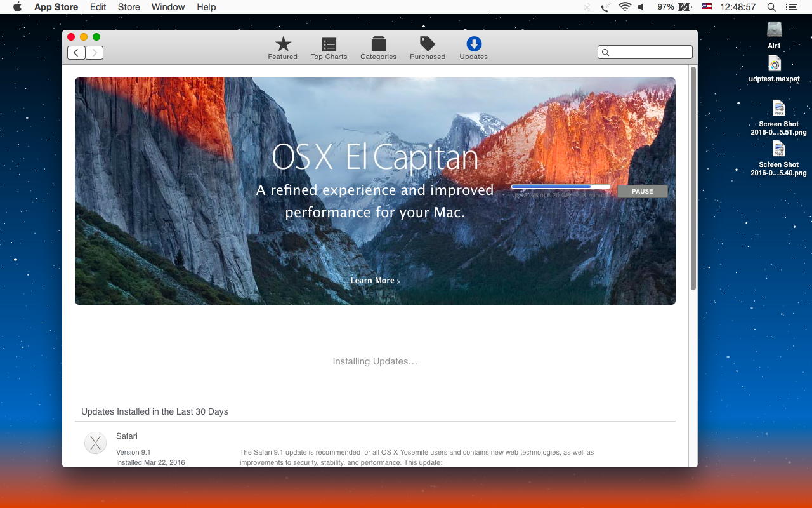
Task: Open the Wi-Fi menu bar icon
Action: click(x=625, y=7)
